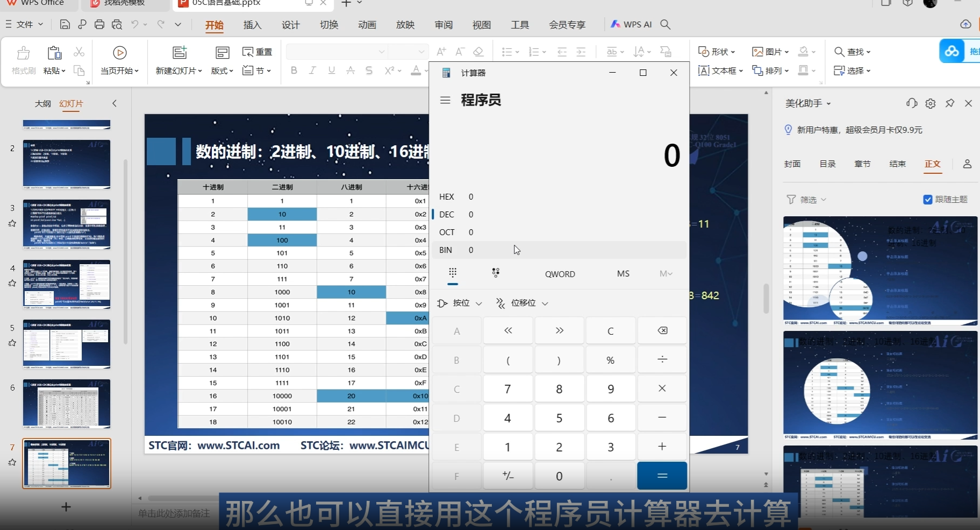Click the print icon in quick toolbar
The image size is (980, 530).
pyautogui.click(x=99, y=25)
